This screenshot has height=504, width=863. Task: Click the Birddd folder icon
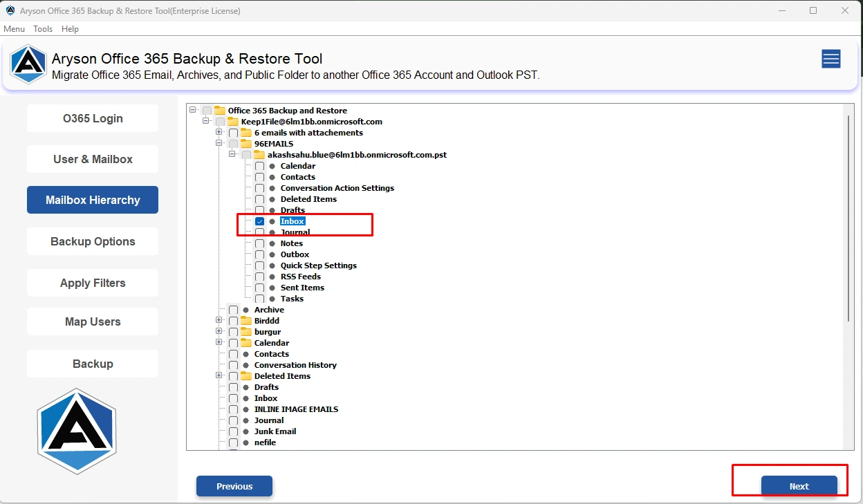(x=246, y=321)
